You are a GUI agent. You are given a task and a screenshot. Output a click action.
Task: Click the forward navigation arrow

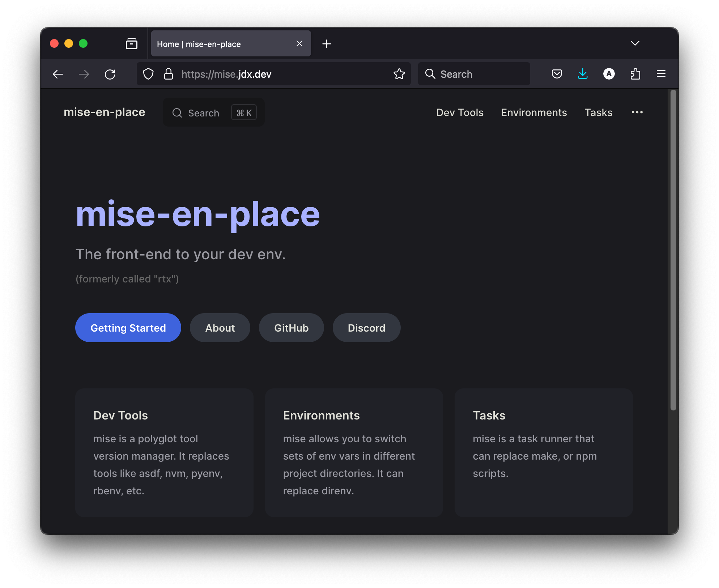click(x=84, y=74)
